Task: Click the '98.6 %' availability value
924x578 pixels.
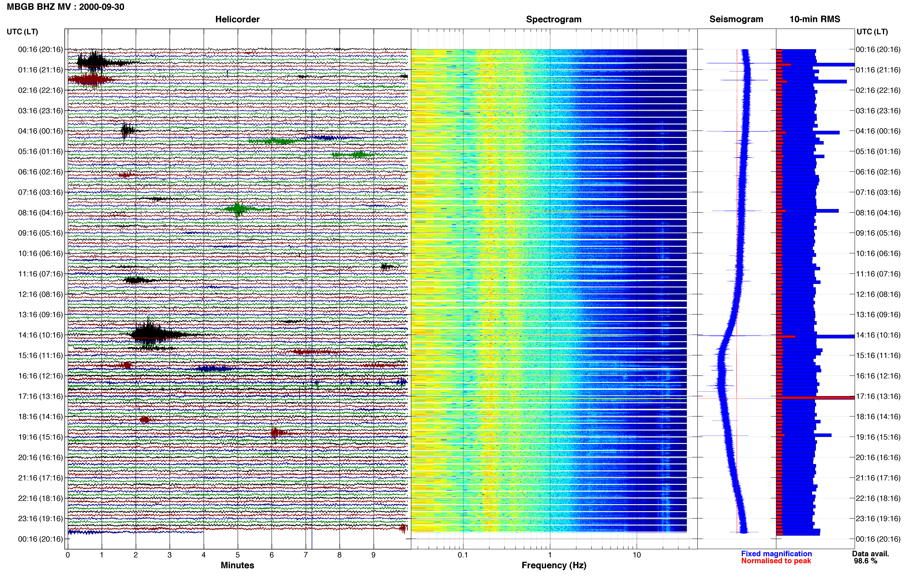Action: [x=865, y=561]
